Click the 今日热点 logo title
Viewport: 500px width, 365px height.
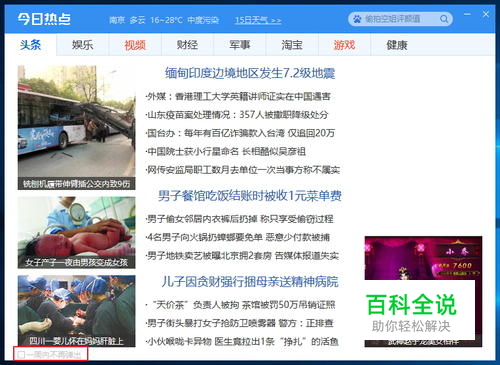pos(44,19)
